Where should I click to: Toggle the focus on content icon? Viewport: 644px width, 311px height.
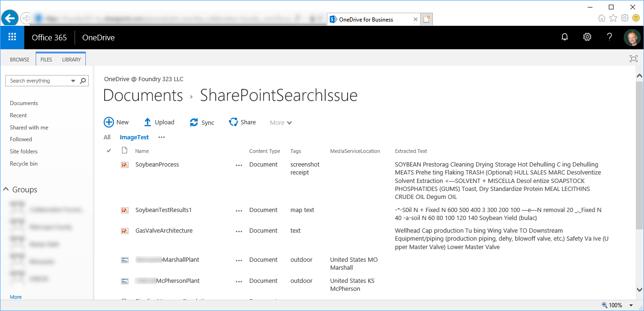click(634, 59)
